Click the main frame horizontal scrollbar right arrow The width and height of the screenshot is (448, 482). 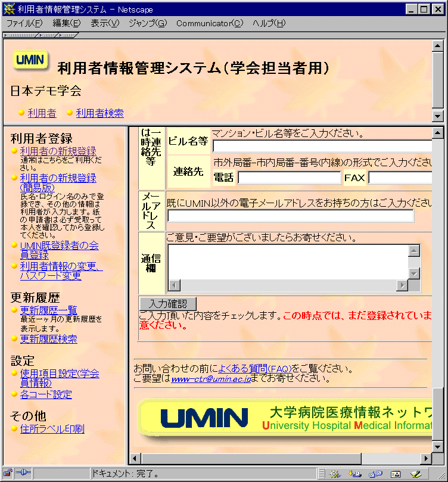click(425, 458)
